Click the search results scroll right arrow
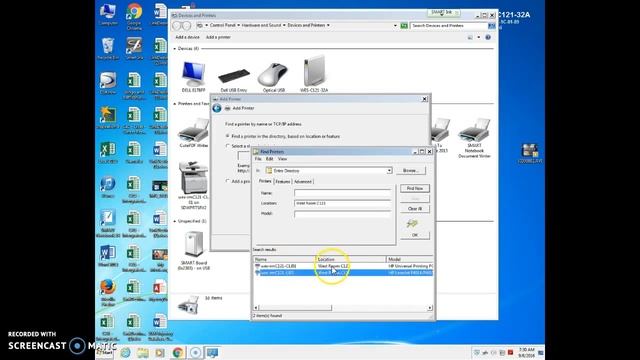The height and width of the screenshot is (360, 640). (430, 308)
